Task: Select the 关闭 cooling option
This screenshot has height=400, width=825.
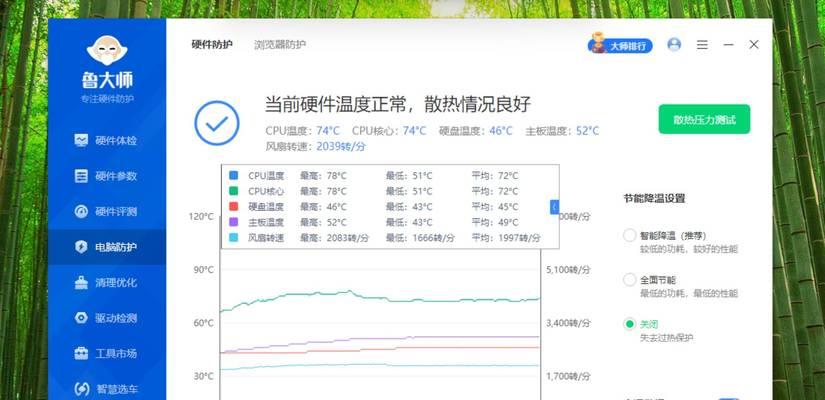Action: coord(630,324)
